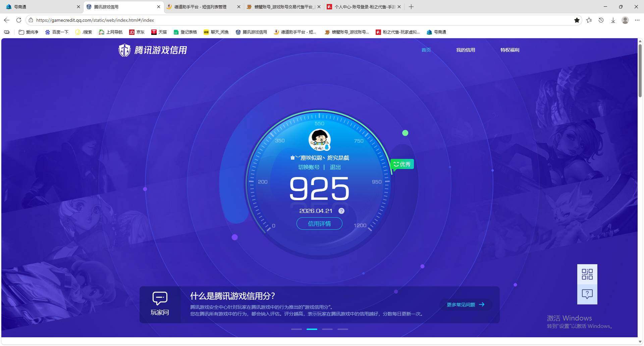Switch to the 我的信用 navigation tab

466,50
